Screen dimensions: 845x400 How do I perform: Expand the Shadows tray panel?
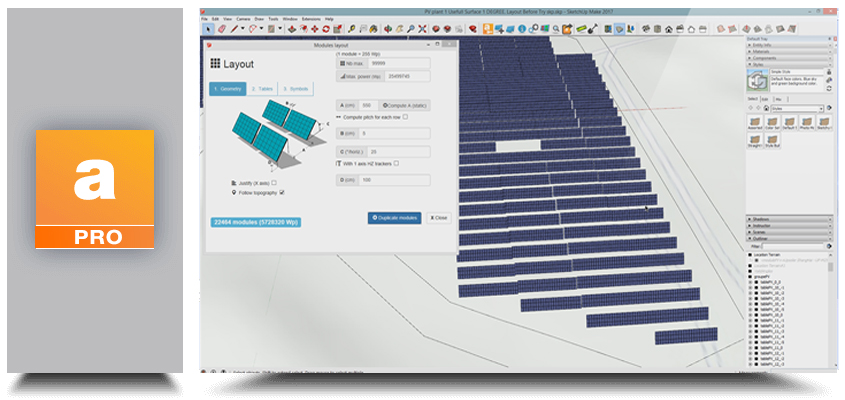point(790,219)
